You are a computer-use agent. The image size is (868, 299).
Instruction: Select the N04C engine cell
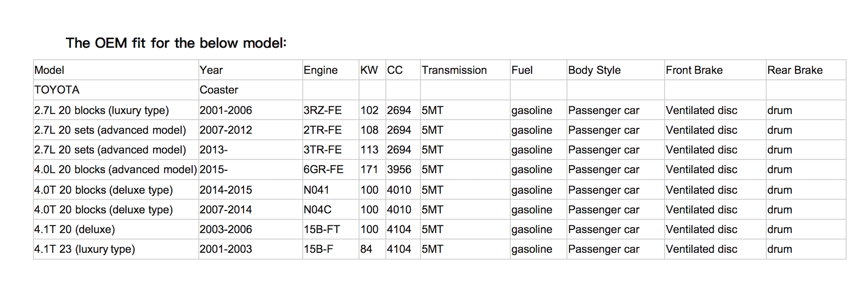330,209
